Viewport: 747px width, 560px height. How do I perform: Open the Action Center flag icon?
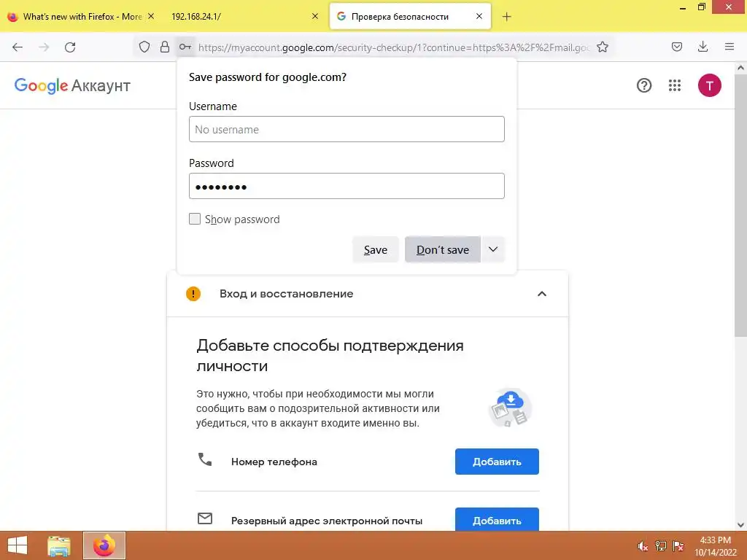[x=678, y=545]
